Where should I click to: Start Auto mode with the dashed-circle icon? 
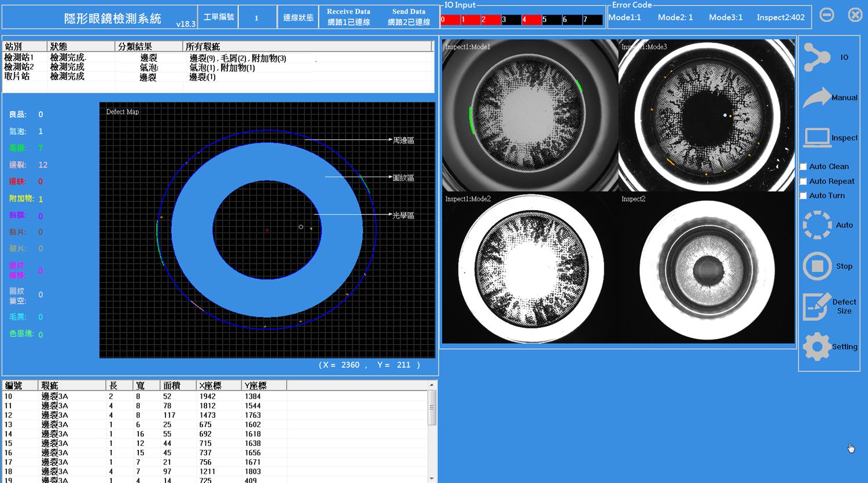(817, 224)
